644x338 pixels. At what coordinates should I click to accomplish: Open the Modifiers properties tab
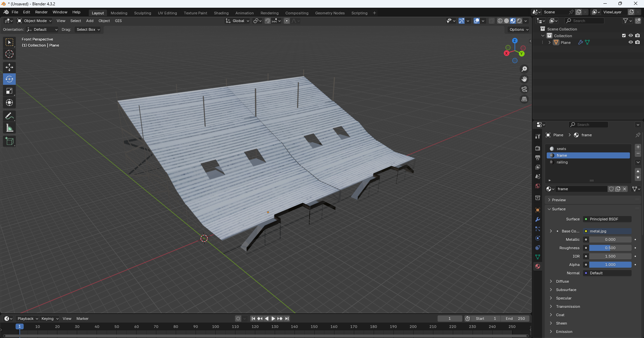(538, 219)
